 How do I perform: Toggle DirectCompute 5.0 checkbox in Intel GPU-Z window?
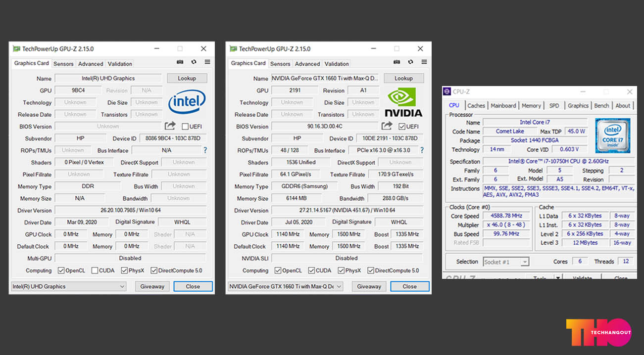[154, 270]
